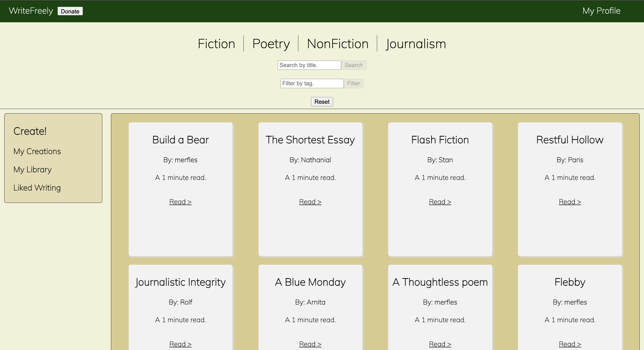Read Restful Hollow by Paris

click(x=569, y=201)
